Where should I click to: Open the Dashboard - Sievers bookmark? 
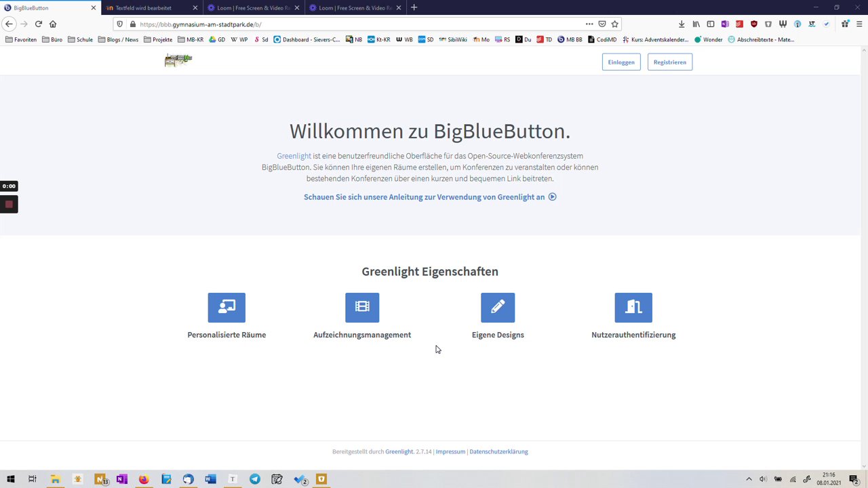pyautogui.click(x=307, y=39)
